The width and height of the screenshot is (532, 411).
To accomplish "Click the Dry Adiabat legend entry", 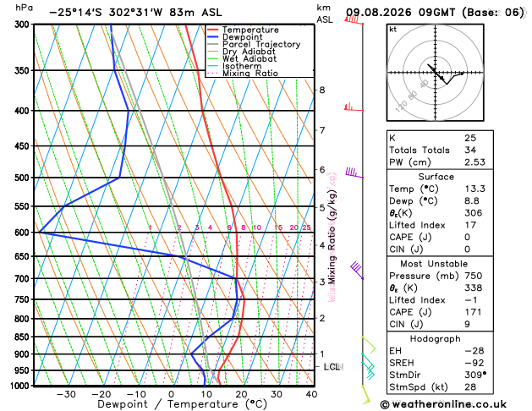I will [241, 52].
